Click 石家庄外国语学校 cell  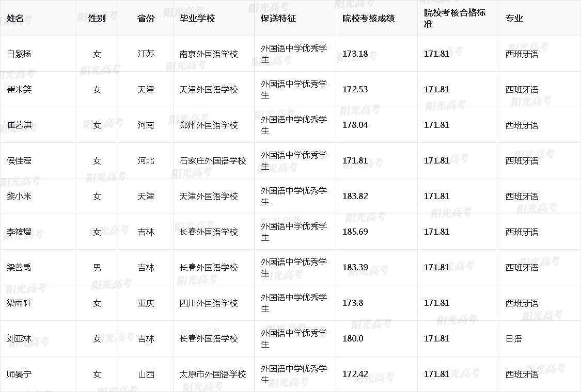click(x=213, y=160)
